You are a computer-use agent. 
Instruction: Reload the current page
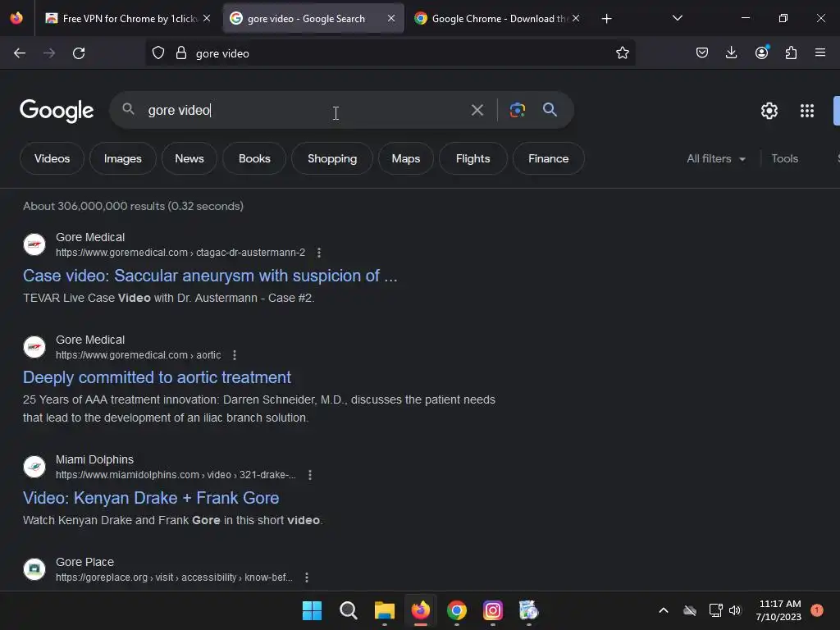tap(79, 53)
